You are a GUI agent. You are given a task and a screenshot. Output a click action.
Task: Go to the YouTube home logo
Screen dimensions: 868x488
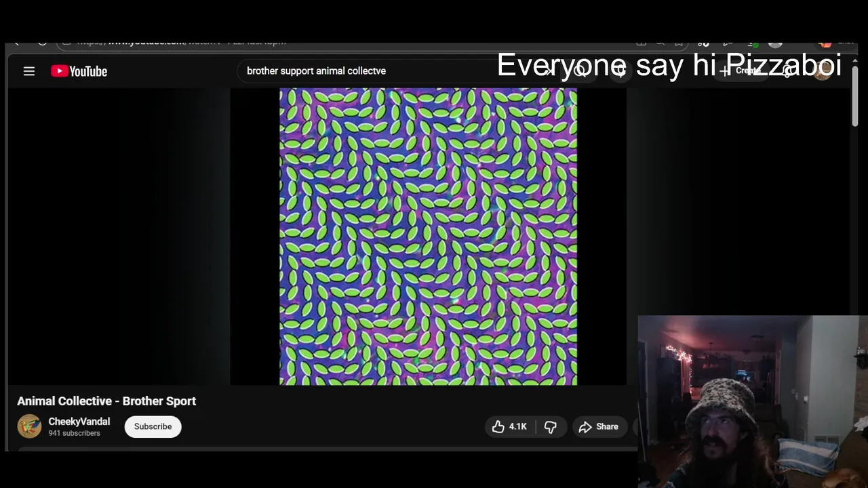click(x=79, y=71)
